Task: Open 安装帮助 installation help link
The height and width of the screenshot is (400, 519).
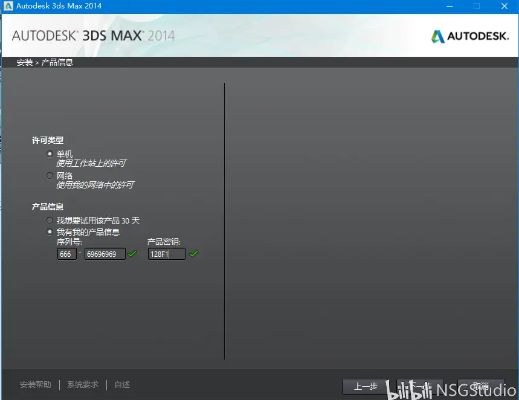Action: tap(35, 385)
